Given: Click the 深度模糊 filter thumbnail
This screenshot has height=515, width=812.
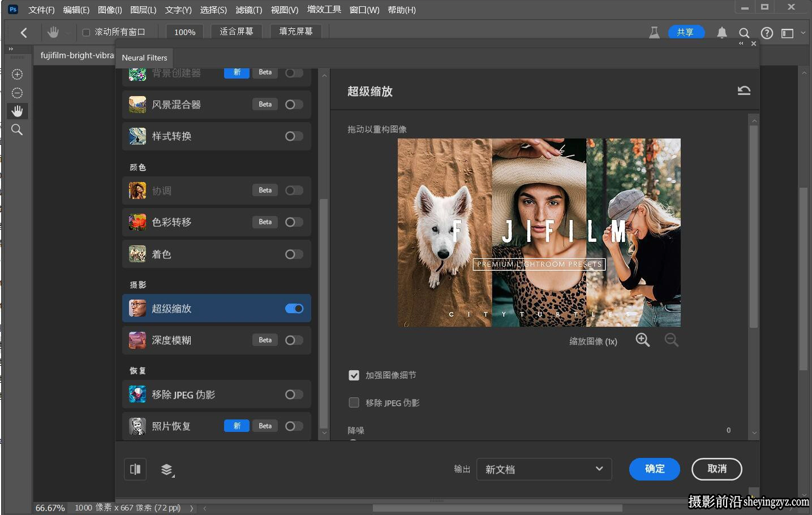Looking at the screenshot, I should pyautogui.click(x=138, y=340).
